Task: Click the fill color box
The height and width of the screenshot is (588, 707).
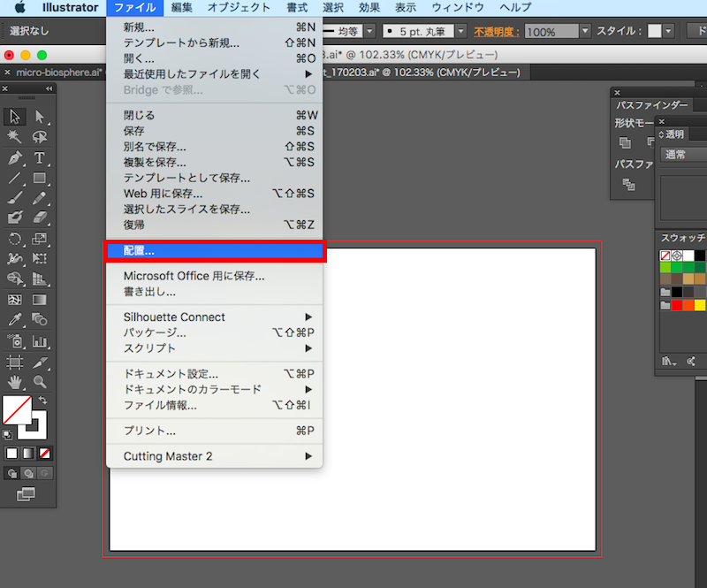Action: [x=15, y=409]
